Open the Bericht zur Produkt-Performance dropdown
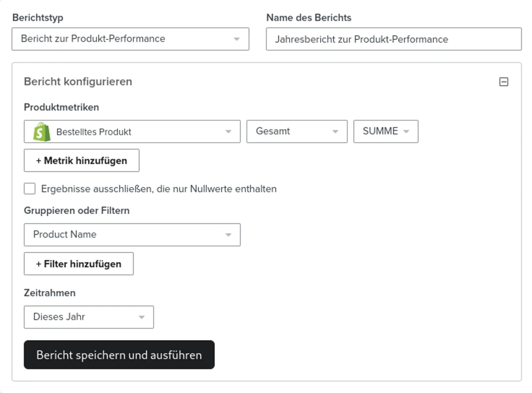This screenshot has width=532, height=393. (130, 39)
